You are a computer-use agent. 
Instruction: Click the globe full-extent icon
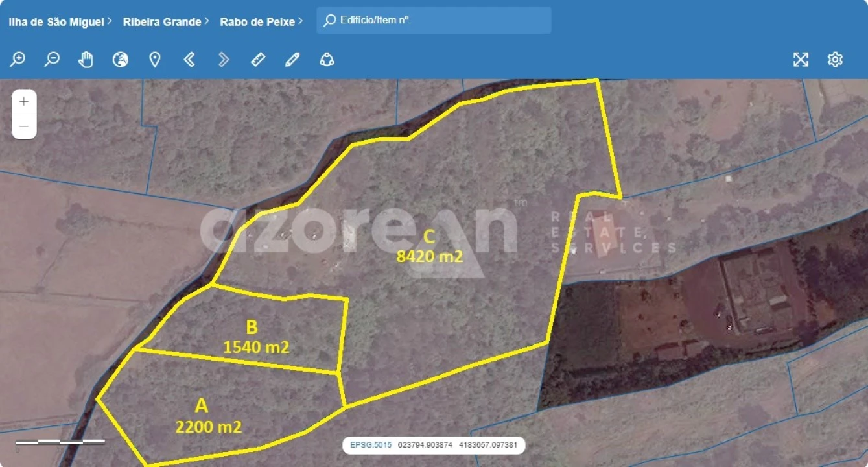pos(121,59)
